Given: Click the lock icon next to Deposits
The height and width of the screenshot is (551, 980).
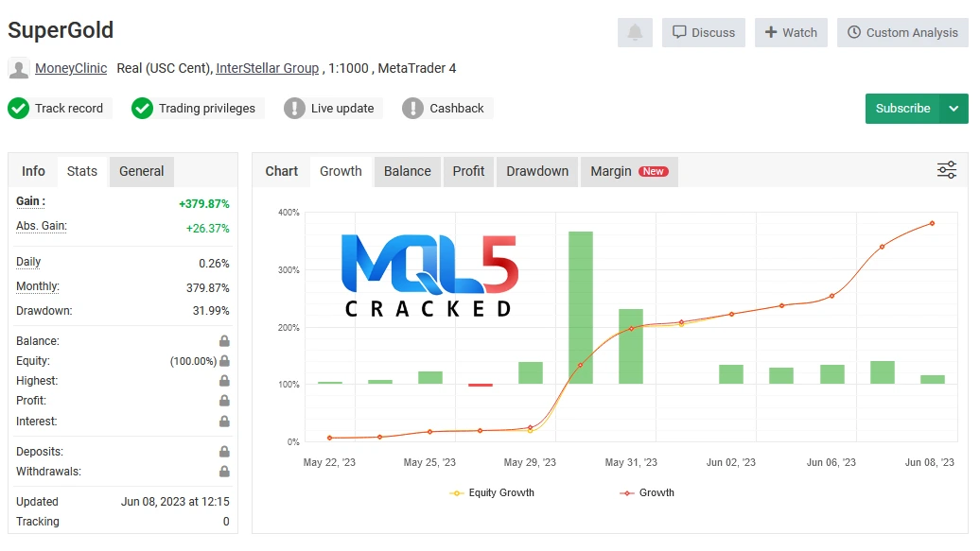Looking at the screenshot, I should pos(224,452).
